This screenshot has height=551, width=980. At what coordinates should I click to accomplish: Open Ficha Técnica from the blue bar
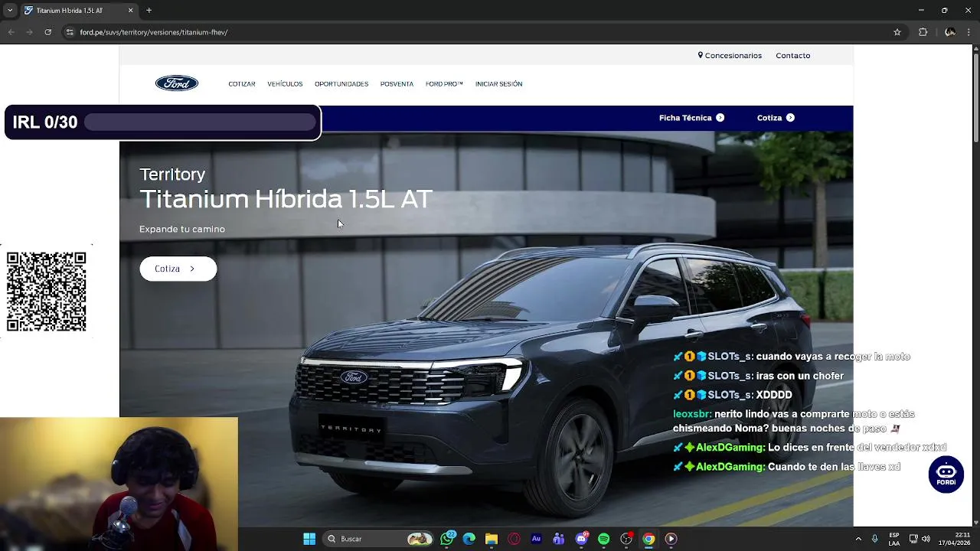tap(691, 118)
